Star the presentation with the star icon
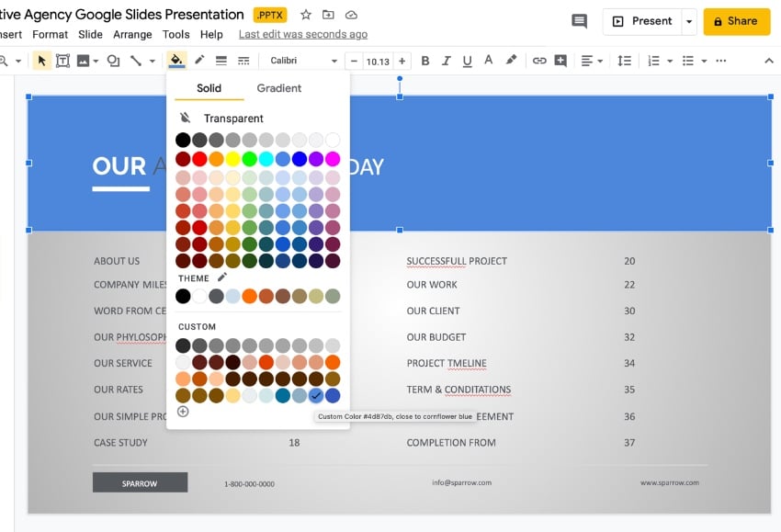The width and height of the screenshot is (781, 532). (x=306, y=15)
